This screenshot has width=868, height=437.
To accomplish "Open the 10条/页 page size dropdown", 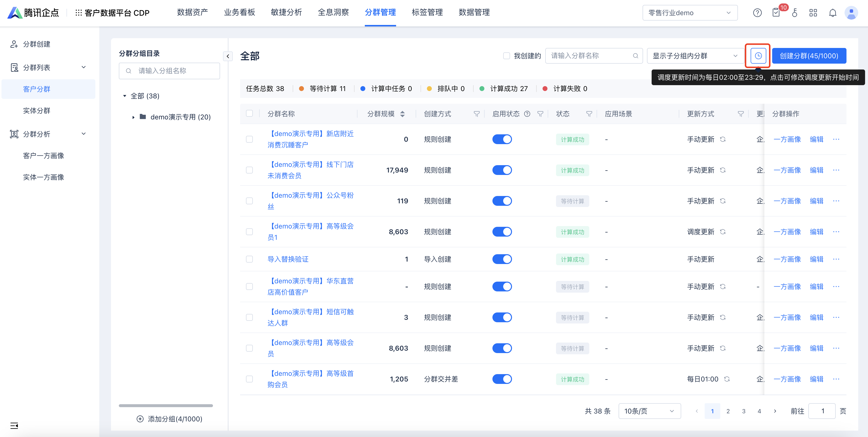I will tap(649, 411).
